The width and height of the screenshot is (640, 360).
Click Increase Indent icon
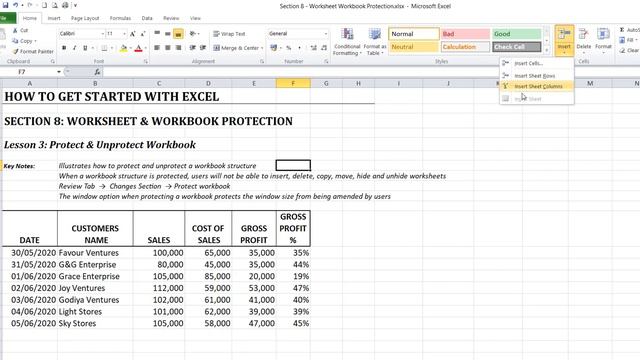(203, 48)
